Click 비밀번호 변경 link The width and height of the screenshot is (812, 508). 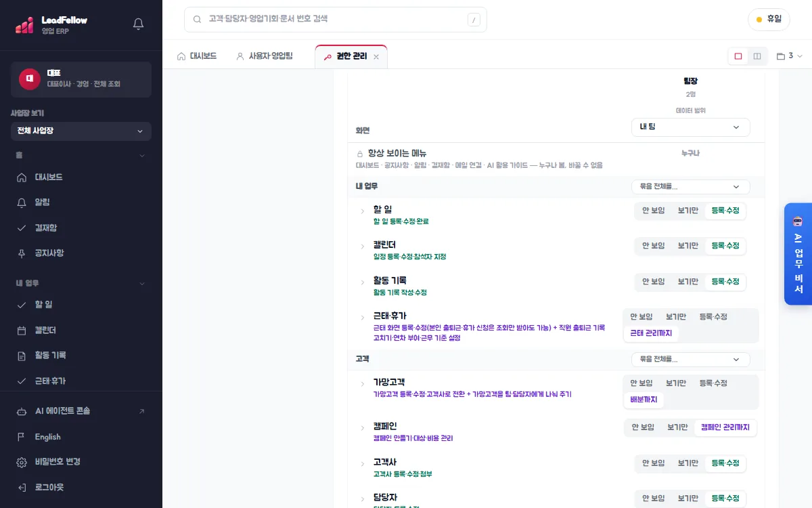[81, 462]
